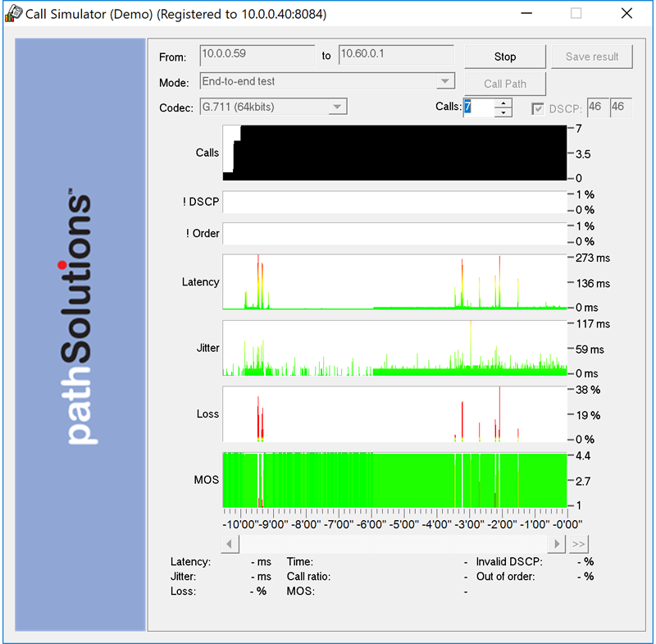The height and width of the screenshot is (644, 656).
Task: Select the Calls number input field
Action: (x=478, y=107)
